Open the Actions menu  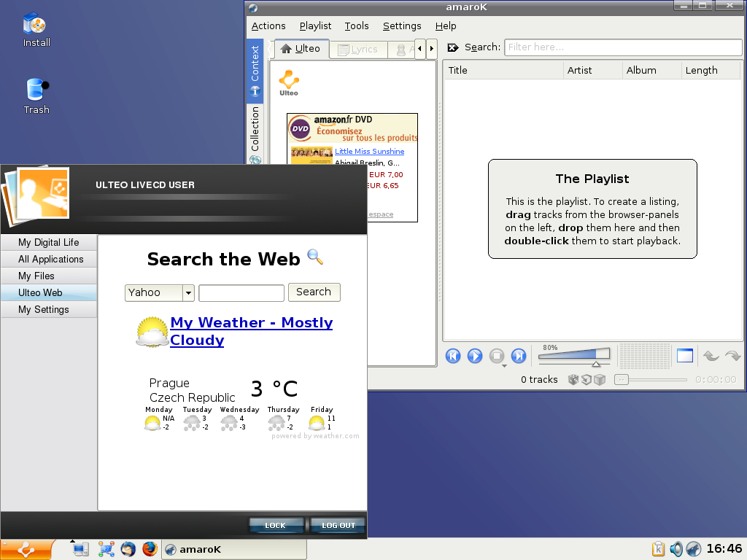coord(268,26)
